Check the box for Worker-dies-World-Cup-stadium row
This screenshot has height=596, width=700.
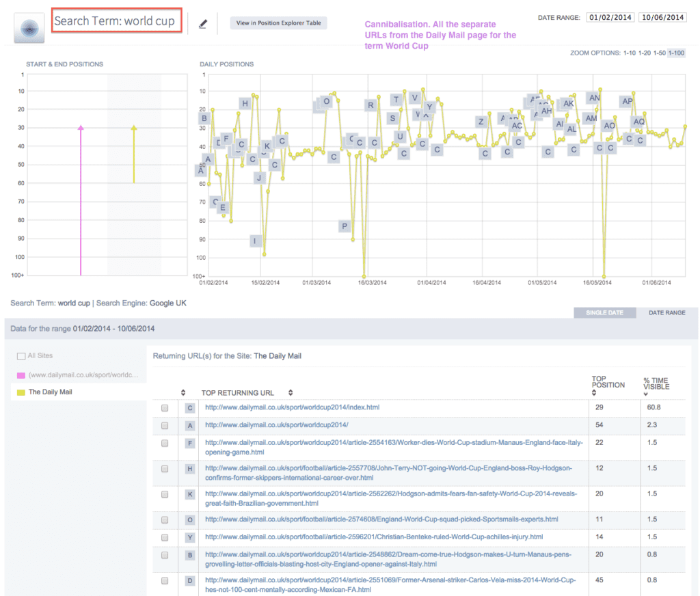(x=165, y=444)
